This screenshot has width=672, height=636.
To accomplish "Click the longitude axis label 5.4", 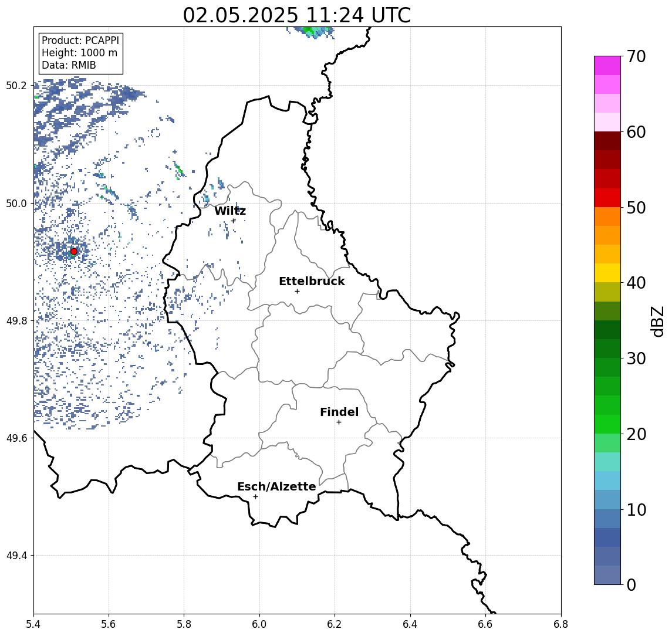I will [x=33, y=624].
